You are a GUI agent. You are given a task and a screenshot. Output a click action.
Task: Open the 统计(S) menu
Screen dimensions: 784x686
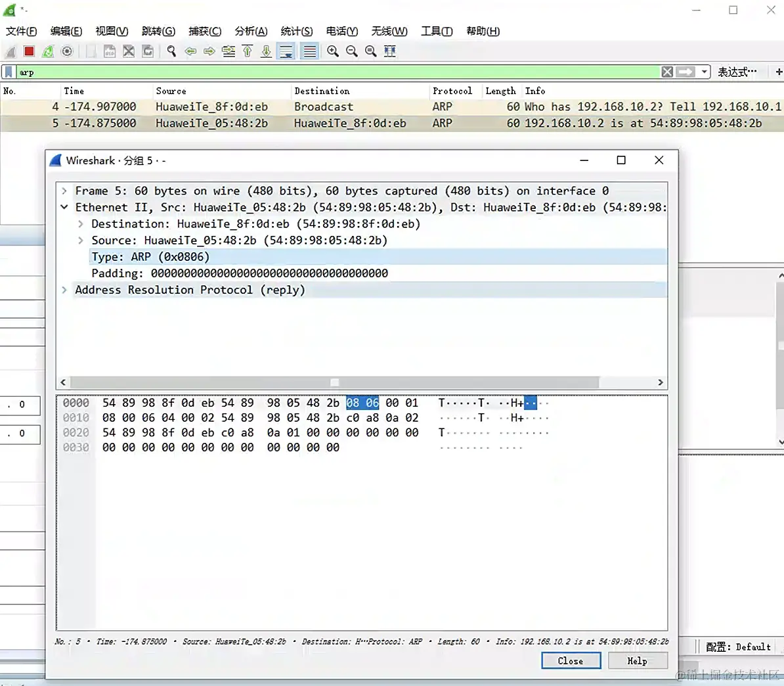[297, 31]
